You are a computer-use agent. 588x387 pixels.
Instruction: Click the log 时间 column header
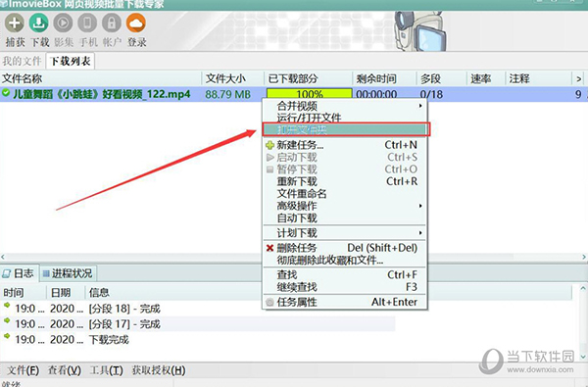click(24, 293)
